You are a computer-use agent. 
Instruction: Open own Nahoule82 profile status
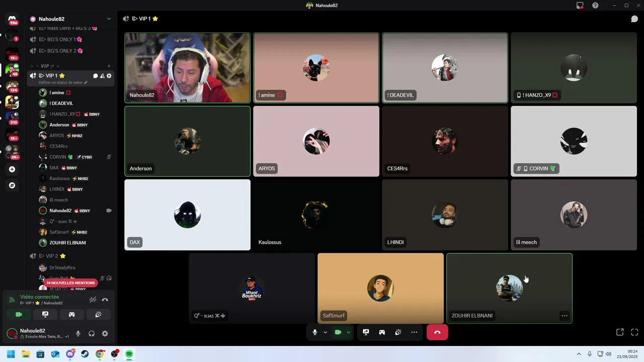pos(38,333)
